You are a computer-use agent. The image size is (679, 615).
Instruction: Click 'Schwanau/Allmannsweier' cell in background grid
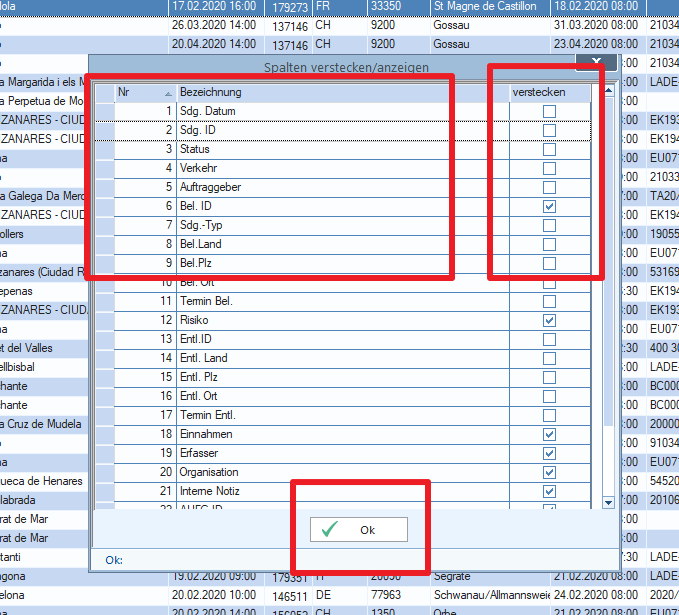491,595
